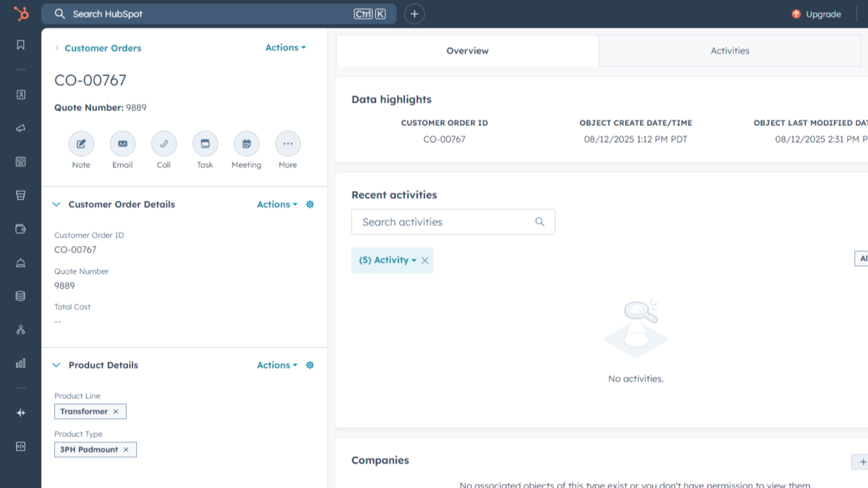Schedule a Meeting with calendar icon
868x488 pixels.
(x=246, y=144)
